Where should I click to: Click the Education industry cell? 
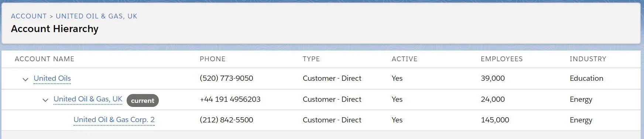586,78
